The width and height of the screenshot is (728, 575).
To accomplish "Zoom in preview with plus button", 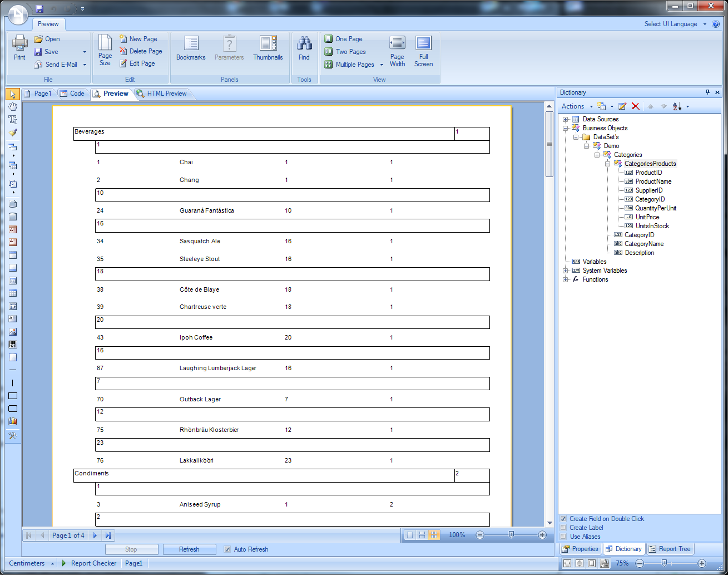I will pyautogui.click(x=542, y=535).
